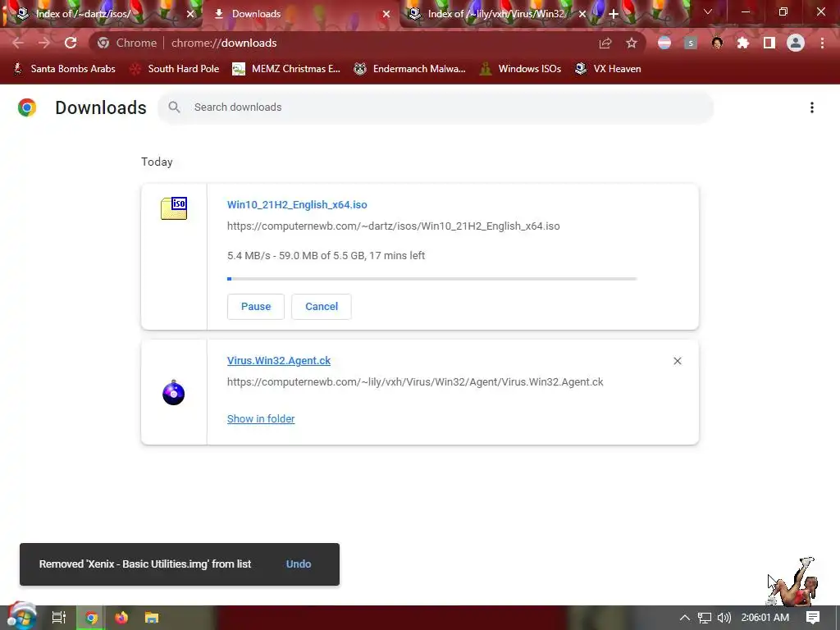The height and width of the screenshot is (630, 840).
Task: Click the download speed status text
Action: (326, 256)
